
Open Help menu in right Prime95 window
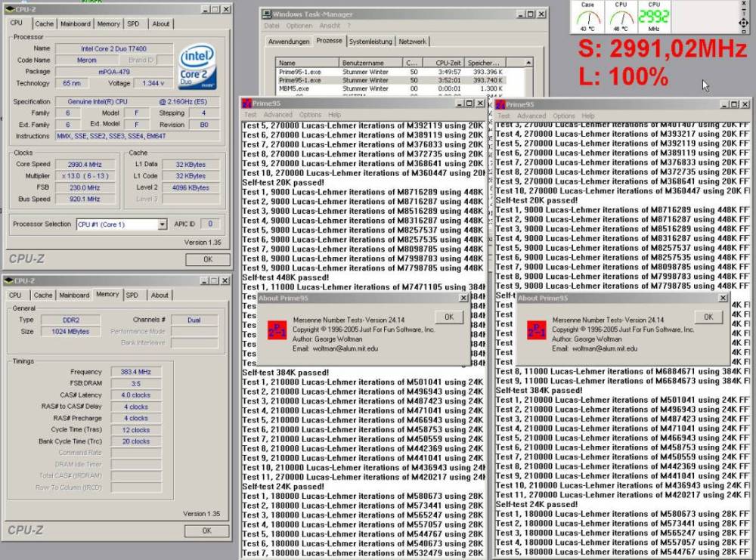pyautogui.click(x=587, y=116)
